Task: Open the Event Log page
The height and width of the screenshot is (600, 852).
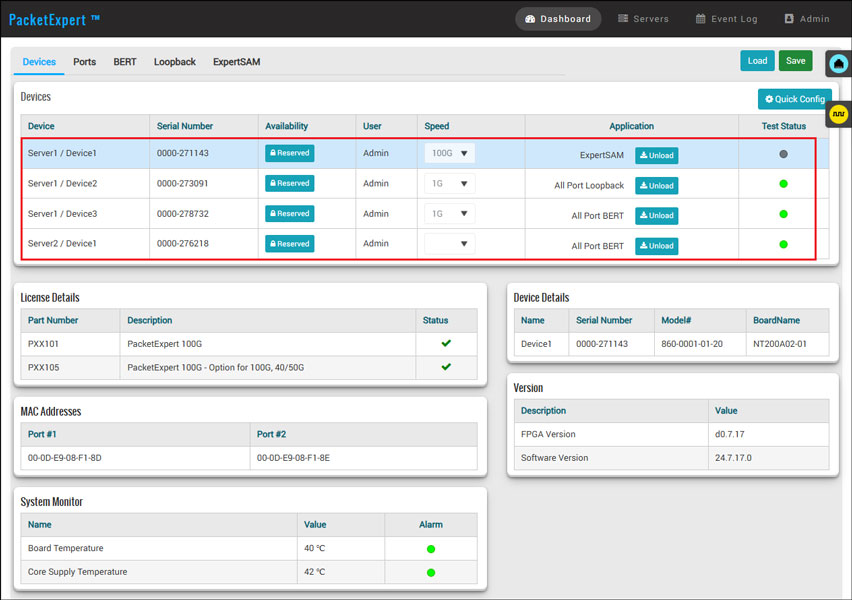Action: pos(726,19)
